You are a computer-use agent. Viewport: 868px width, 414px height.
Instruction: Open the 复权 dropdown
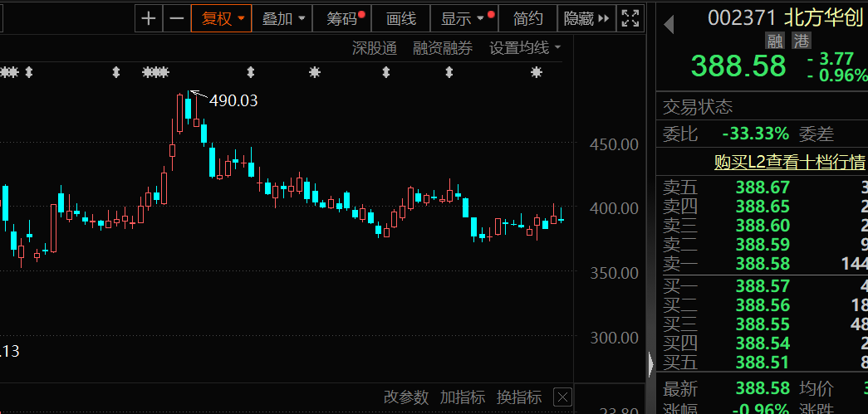pyautogui.click(x=221, y=18)
